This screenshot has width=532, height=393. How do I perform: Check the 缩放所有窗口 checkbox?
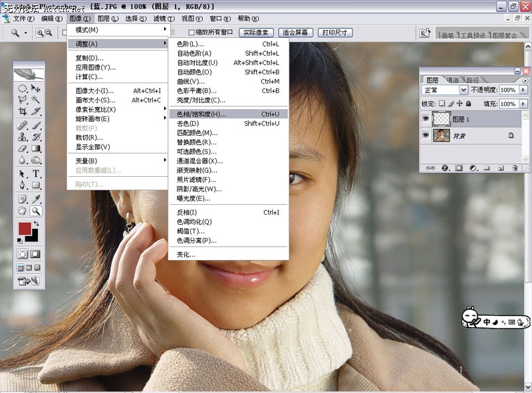[192, 32]
